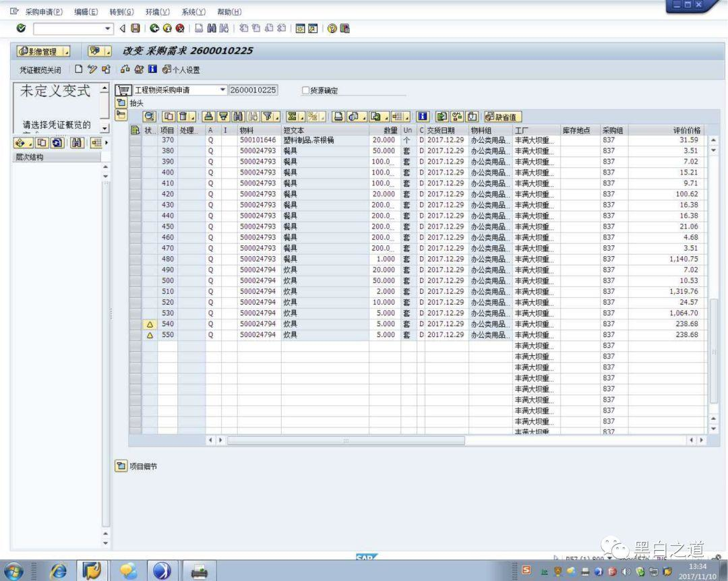Tick the 货源确定 checkbox

305,90
